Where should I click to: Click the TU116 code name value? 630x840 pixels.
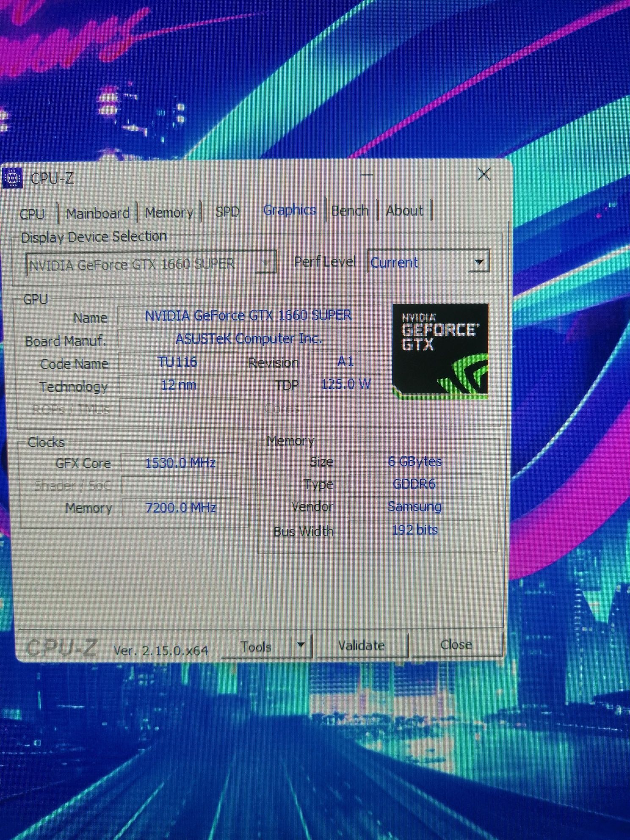click(x=177, y=362)
